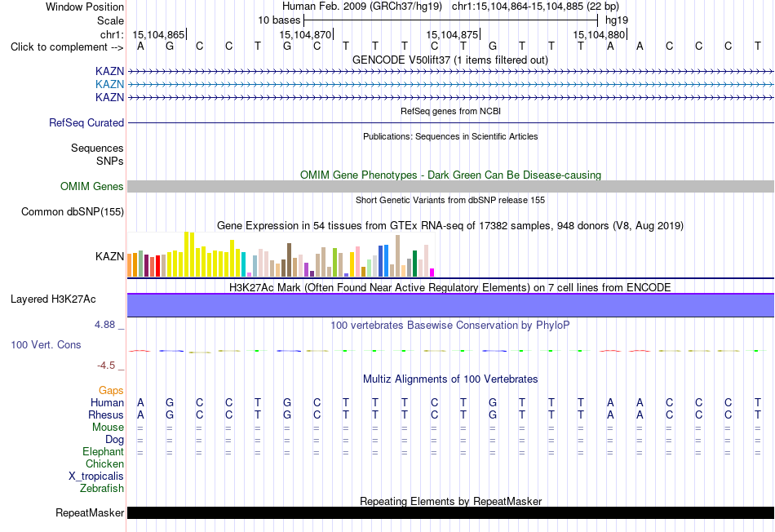Click the OMIM Gene Phenotypes track title
The height and width of the screenshot is (532, 775).
pos(450,175)
